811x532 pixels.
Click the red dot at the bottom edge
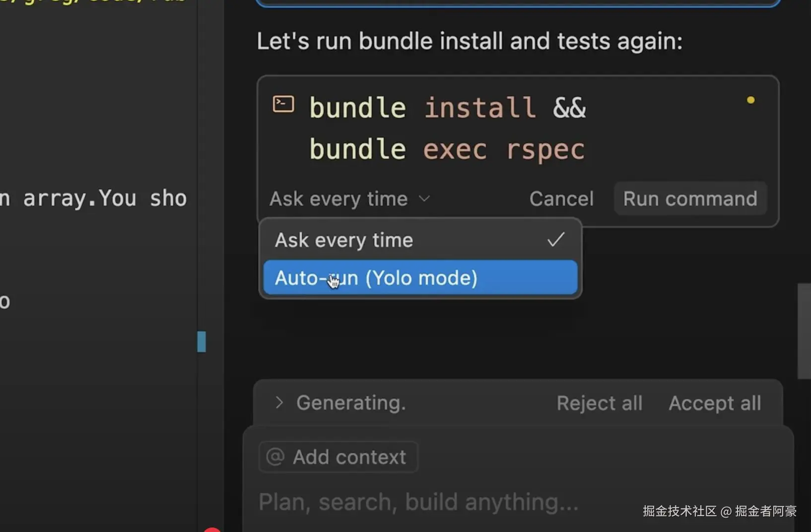pos(212,530)
